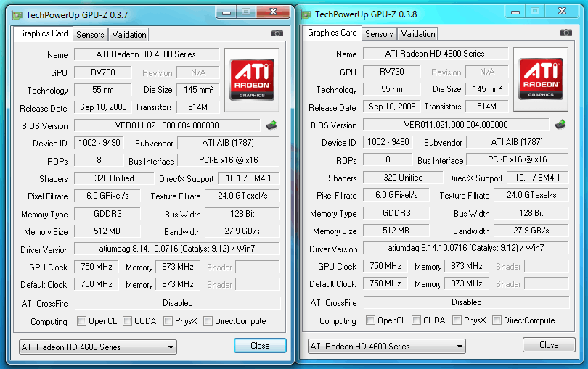This screenshot has width=588, height=369.
Task: Minimize the GPU-Z 0.3.8 window
Action: coord(515,12)
